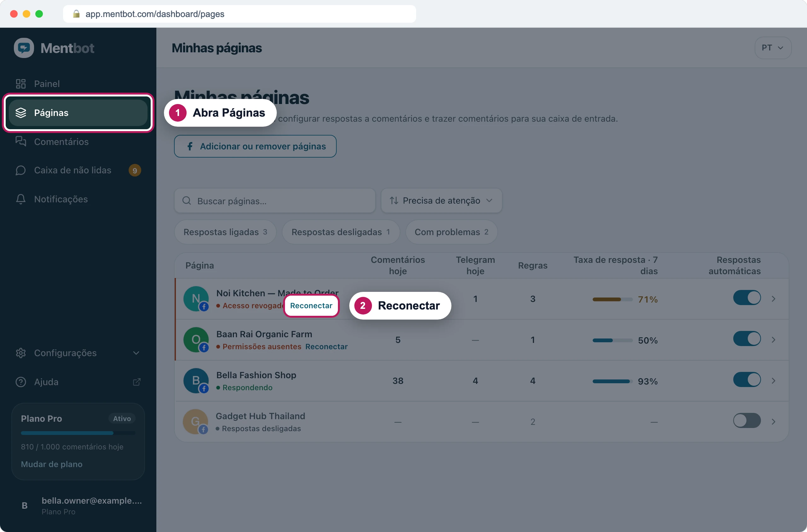807x532 pixels.
Task: Filter by Respostas desligadas tab
Action: coord(341,232)
